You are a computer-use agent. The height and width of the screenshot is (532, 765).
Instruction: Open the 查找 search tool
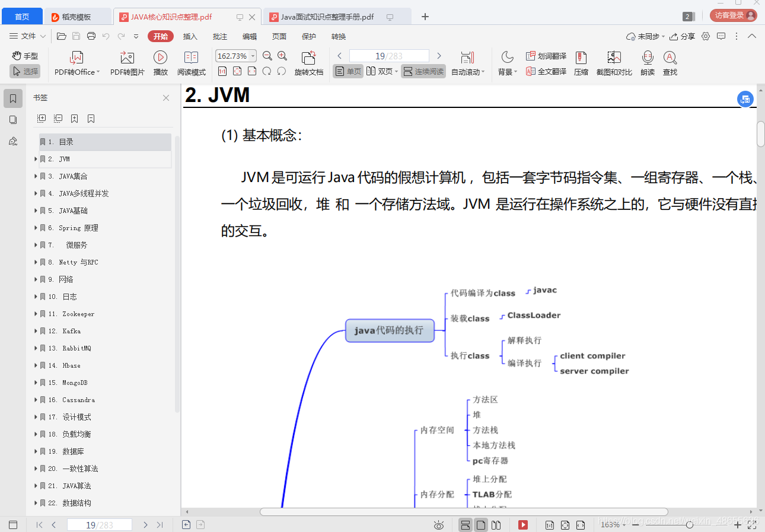pyautogui.click(x=670, y=62)
